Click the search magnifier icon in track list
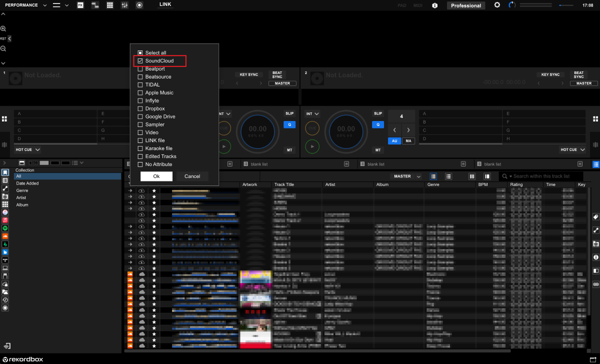Image resolution: width=600 pixels, height=364 pixels. 505,176
